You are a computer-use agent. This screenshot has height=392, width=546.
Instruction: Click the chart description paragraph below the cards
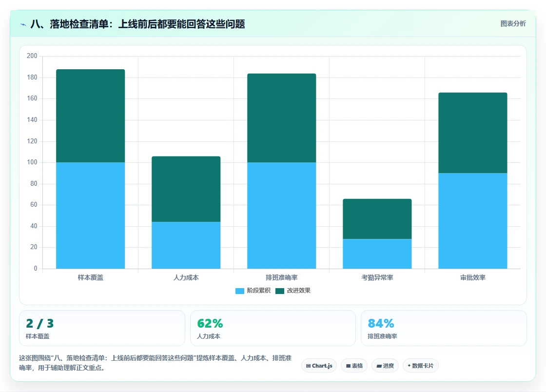pos(156,363)
